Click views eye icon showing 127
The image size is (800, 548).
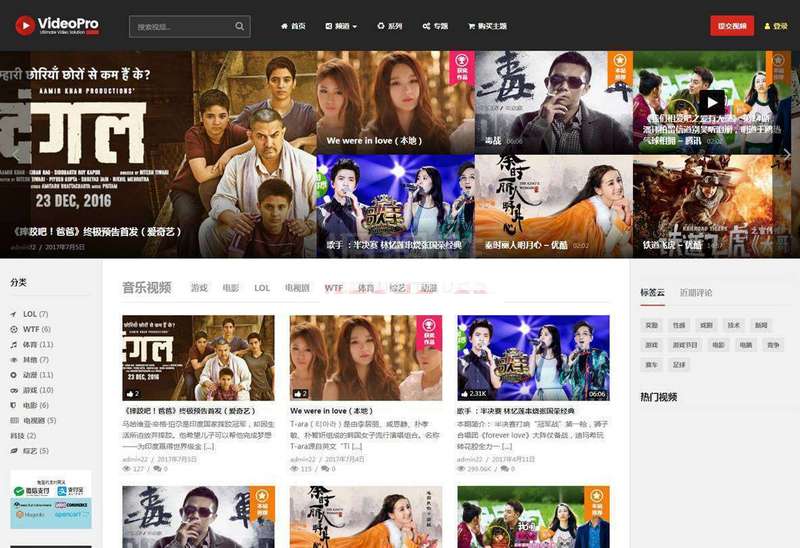click(126, 468)
